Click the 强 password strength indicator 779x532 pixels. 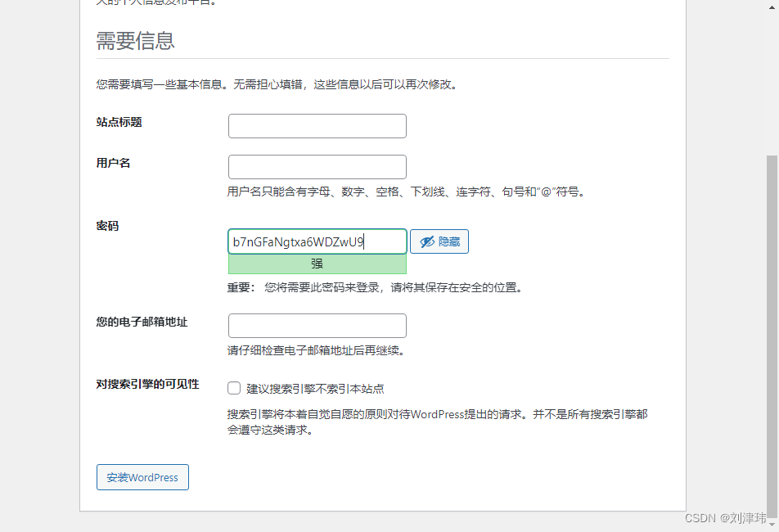tap(317, 264)
